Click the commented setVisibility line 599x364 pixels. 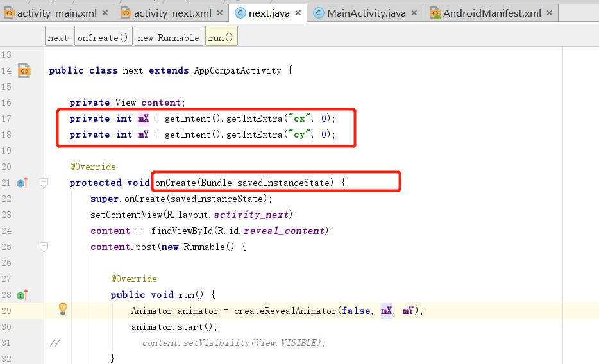234,343
